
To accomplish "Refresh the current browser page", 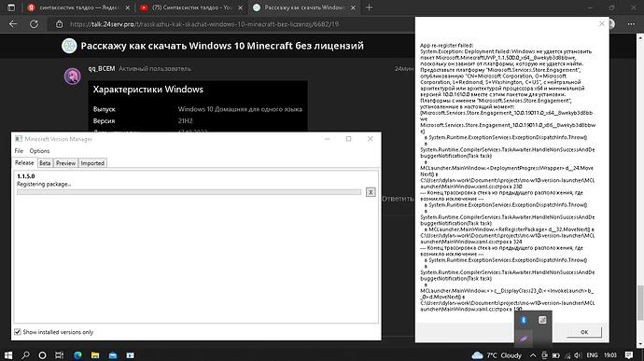I will (35, 24).
